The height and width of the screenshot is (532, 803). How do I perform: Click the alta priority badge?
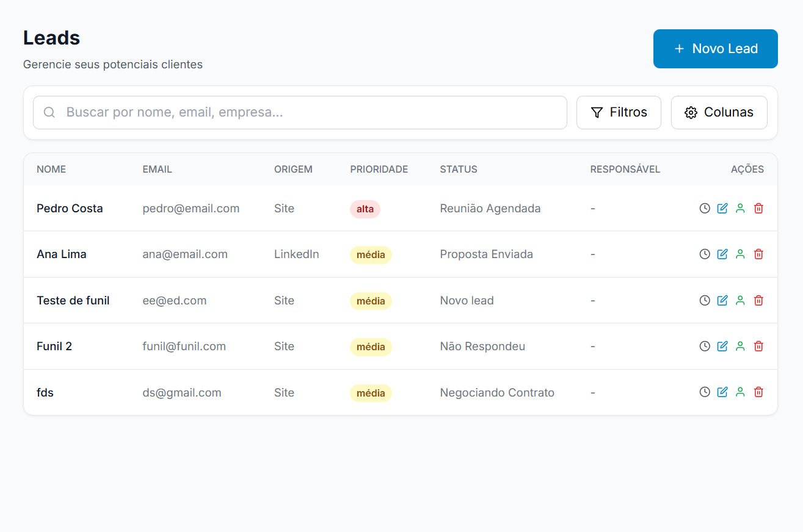(365, 209)
